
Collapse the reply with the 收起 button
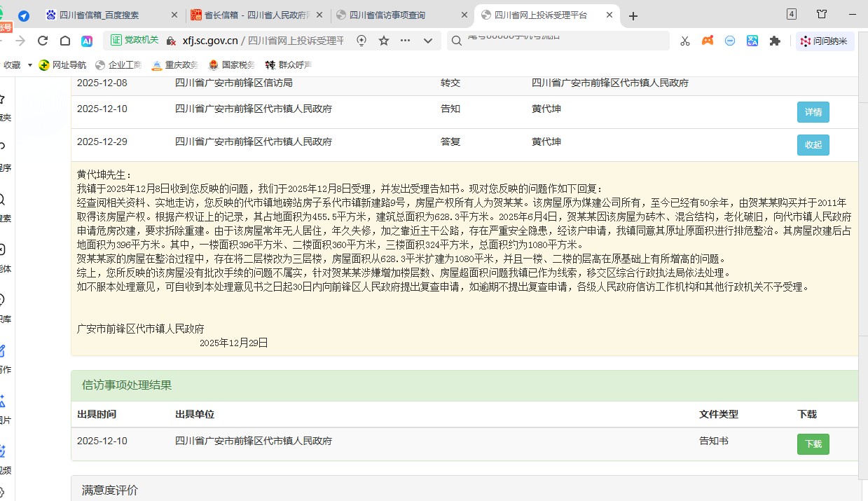tap(813, 145)
